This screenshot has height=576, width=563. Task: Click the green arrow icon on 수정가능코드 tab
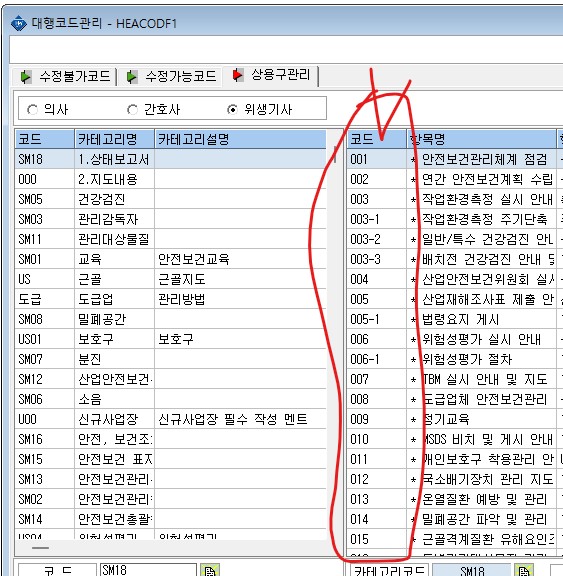click(131, 77)
